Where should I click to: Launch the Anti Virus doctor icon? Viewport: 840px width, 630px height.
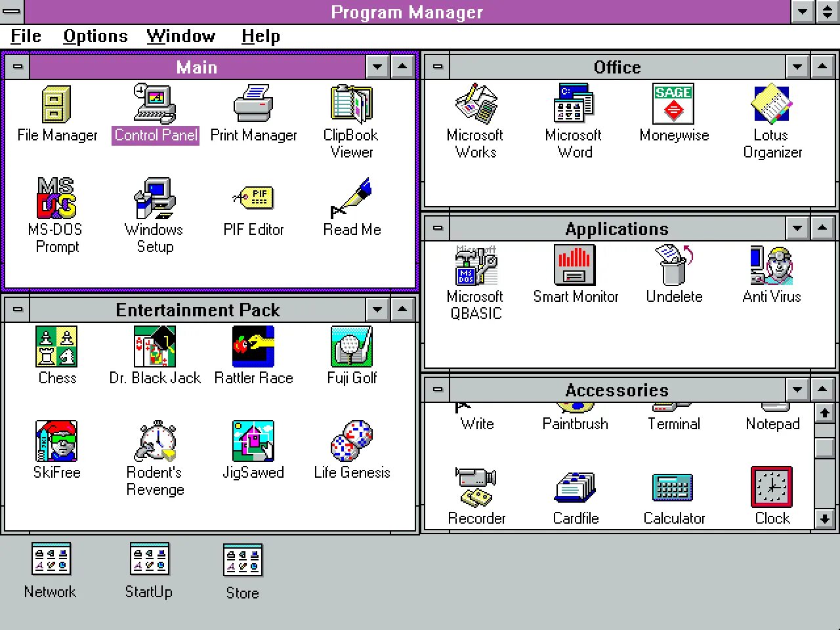point(772,265)
